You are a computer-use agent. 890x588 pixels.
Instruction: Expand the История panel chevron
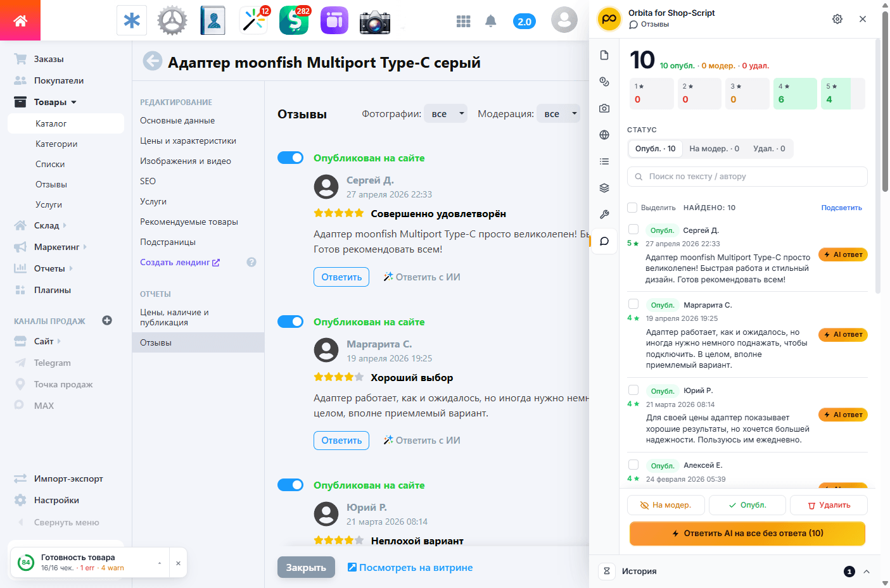[867, 572]
